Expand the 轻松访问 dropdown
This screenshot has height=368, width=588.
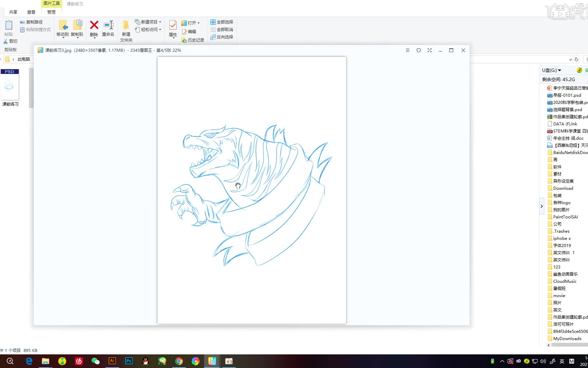pos(149,30)
